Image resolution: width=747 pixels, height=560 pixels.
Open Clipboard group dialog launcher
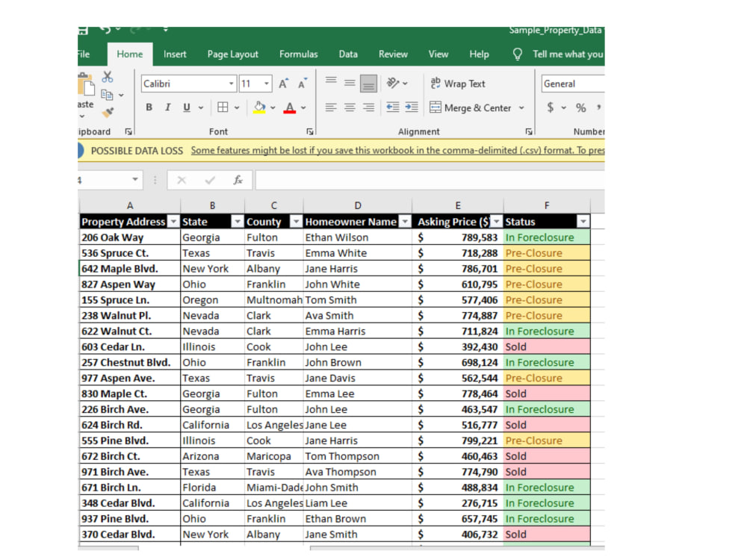pyautogui.click(x=128, y=131)
